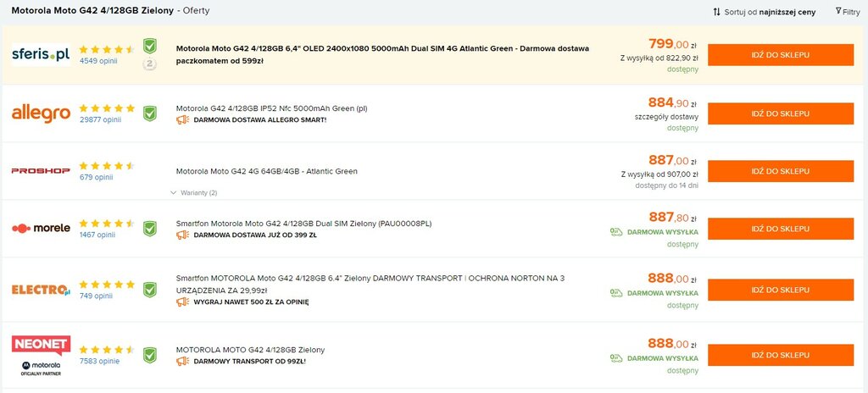Click the Z wysyłką od 907,00 zł text
This screenshot has height=393, width=868.
pyautogui.click(x=659, y=174)
